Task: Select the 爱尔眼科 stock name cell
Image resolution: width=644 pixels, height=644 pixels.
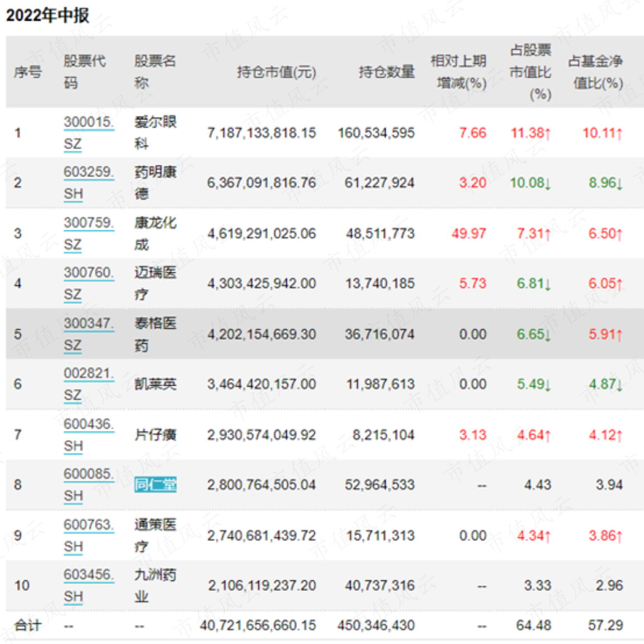Action: click(155, 133)
